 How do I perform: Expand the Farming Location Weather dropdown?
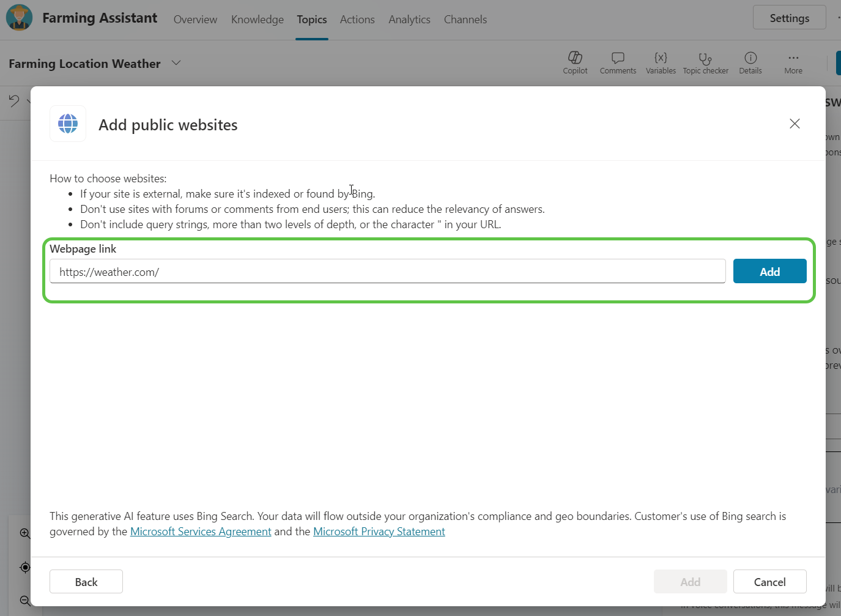point(176,63)
